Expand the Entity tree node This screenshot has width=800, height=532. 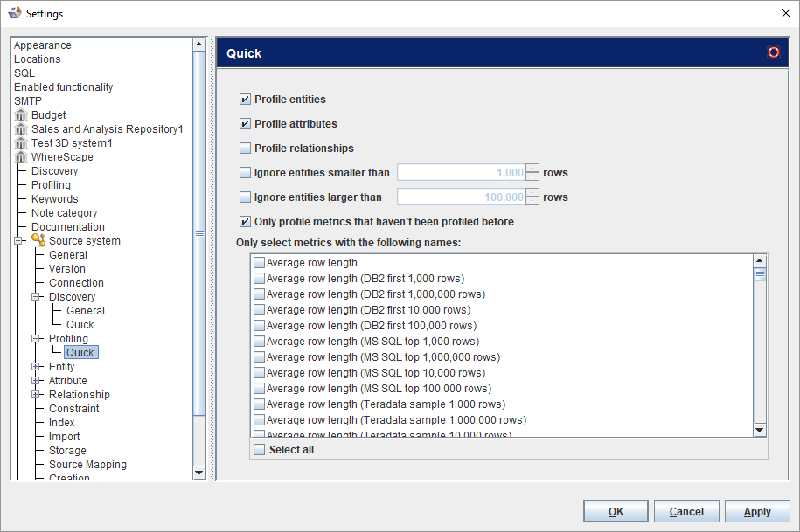click(36, 367)
